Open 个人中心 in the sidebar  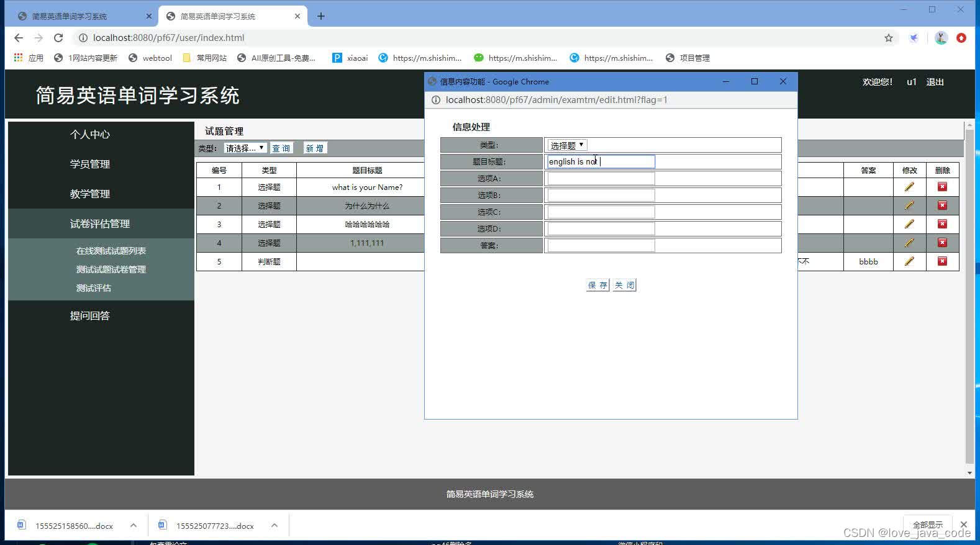coord(89,134)
